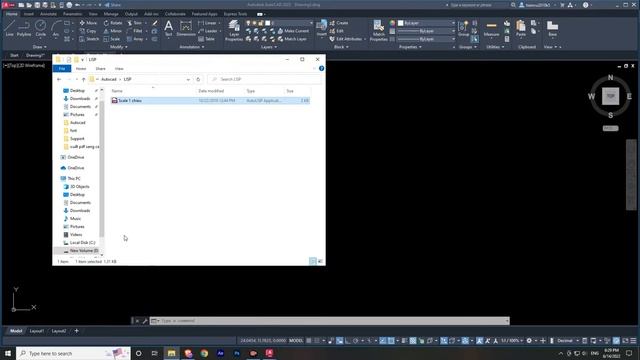
Task: Click TOP face of ViewCube
Action: [610, 96]
